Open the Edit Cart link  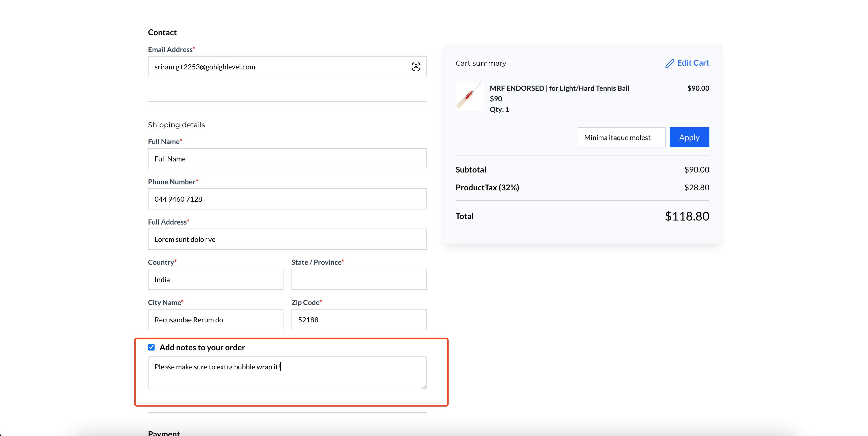tap(693, 63)
